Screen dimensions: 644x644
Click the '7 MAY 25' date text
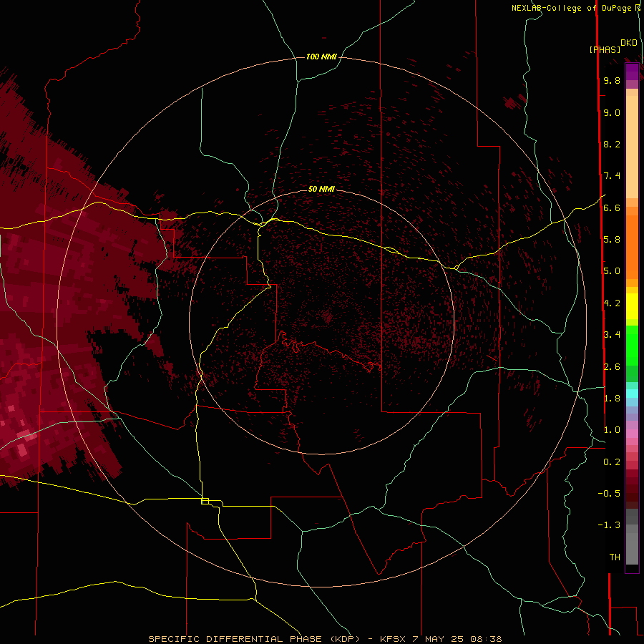(x=438, y=639)
